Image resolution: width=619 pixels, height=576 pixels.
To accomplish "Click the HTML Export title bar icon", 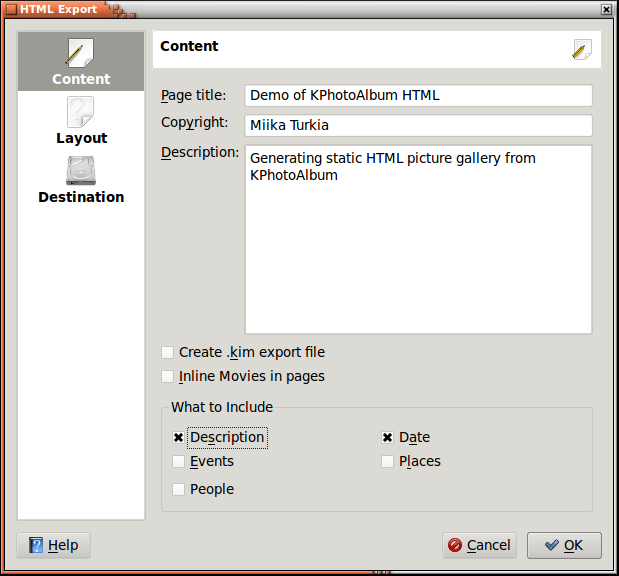I will point(10,9).
